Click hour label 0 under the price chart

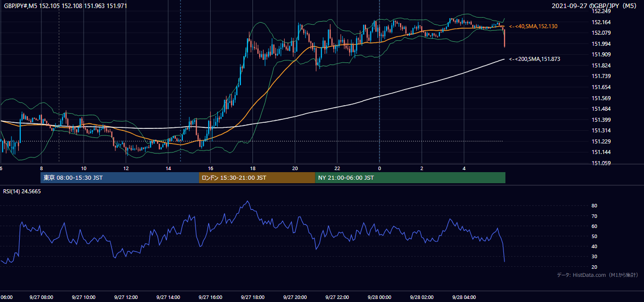(x=379, y=169)
